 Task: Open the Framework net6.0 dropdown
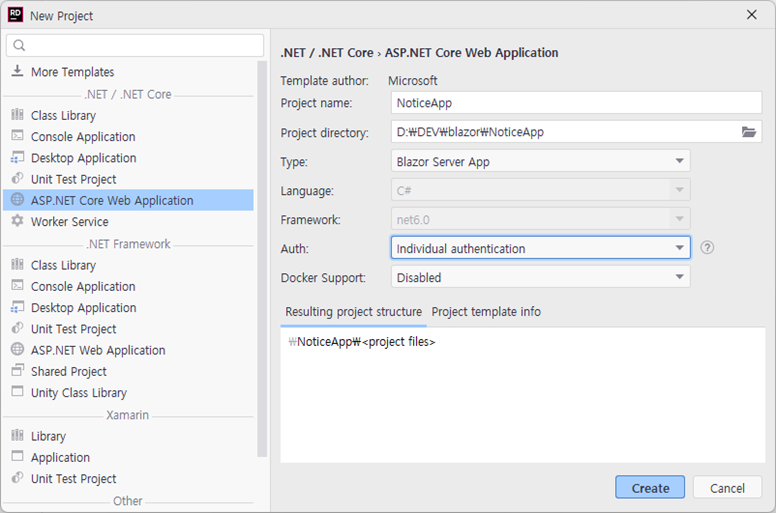tap(540, 219)
